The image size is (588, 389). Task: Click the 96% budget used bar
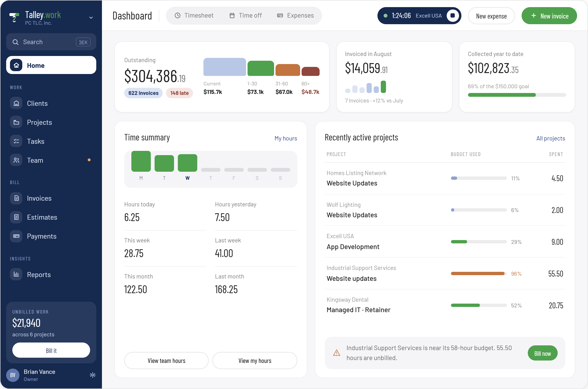click(x=479, y=273)
